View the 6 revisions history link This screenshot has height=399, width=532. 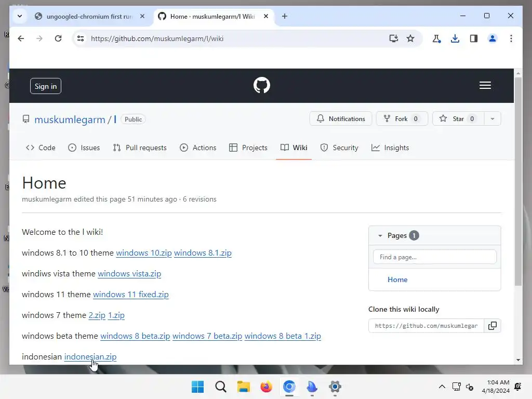(x=199, y=199)
